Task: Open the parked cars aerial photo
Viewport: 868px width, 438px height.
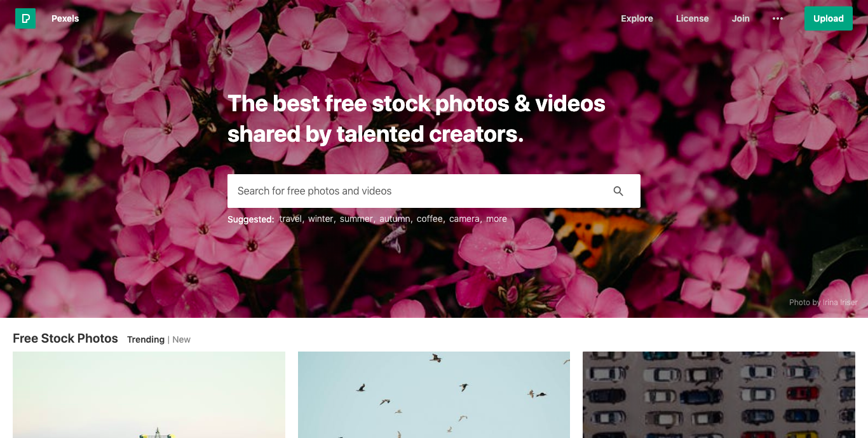Action: (719, 395)
